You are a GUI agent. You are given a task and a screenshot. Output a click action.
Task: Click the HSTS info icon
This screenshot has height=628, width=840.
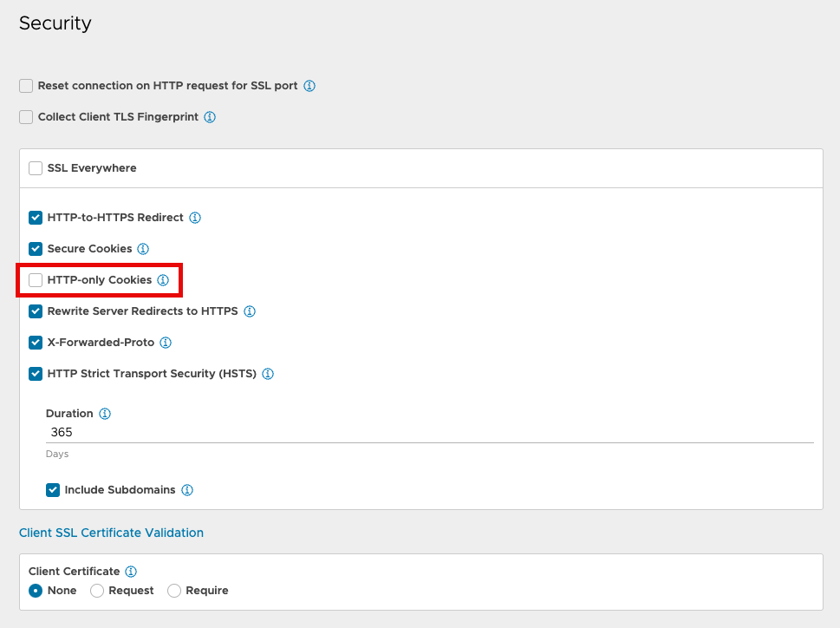[x=268, y=374]
